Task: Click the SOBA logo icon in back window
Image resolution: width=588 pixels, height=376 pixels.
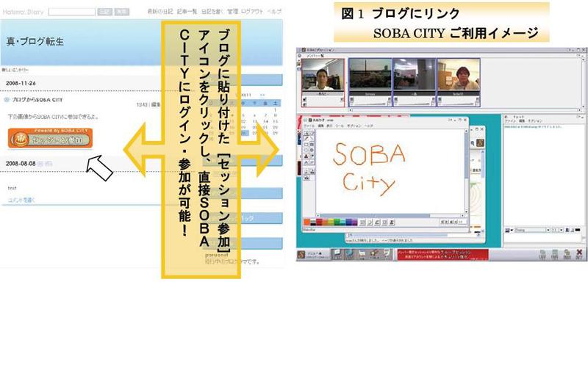Action: (x=481, y=142)
